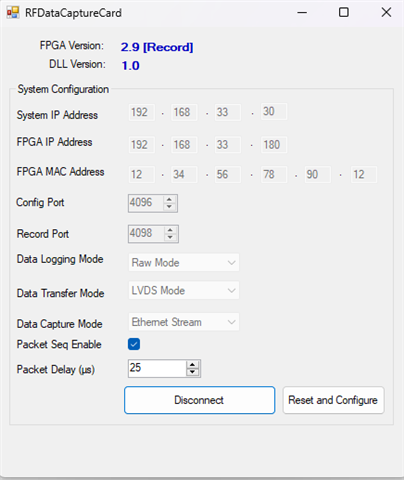Open the Data Capture Mode dropdown

pos(184,322)
